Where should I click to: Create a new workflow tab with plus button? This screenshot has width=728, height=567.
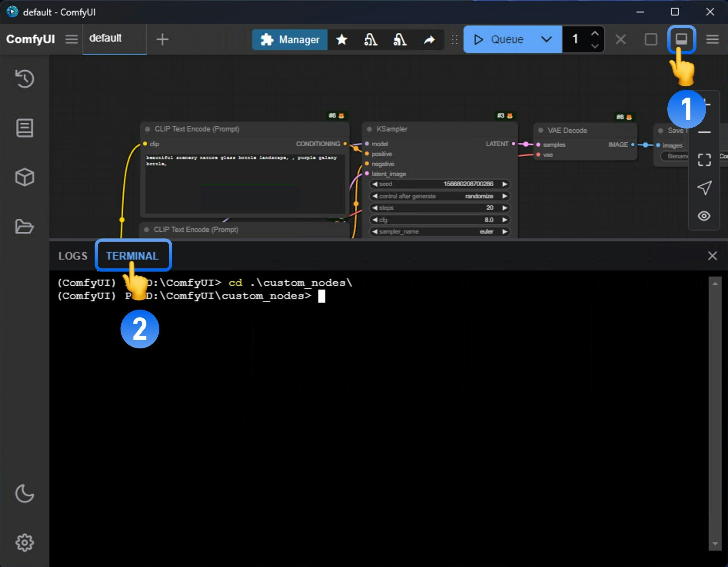click(162, 39)
